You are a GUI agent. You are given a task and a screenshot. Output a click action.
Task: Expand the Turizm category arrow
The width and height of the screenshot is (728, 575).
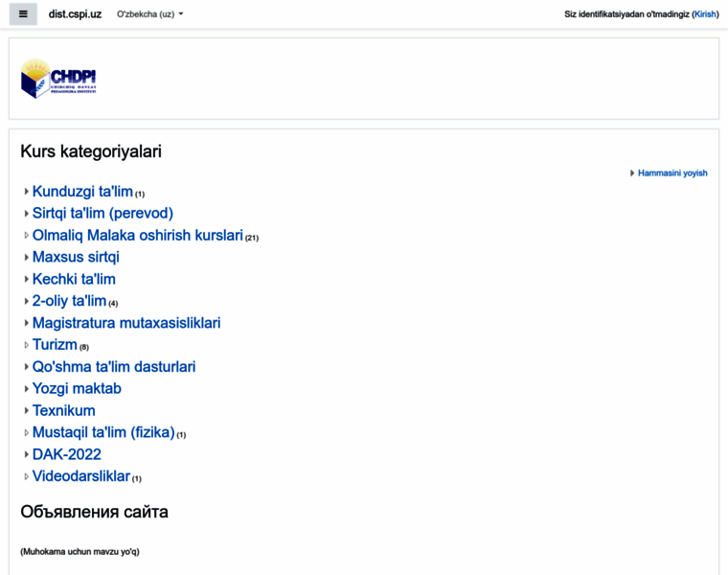click(27, 345)
